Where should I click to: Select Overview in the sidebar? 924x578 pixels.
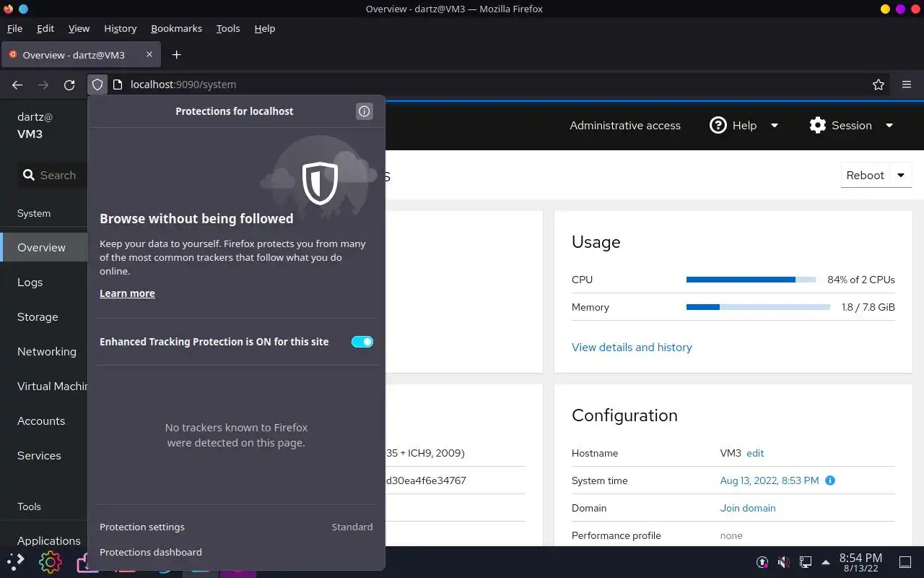point(44,247)
